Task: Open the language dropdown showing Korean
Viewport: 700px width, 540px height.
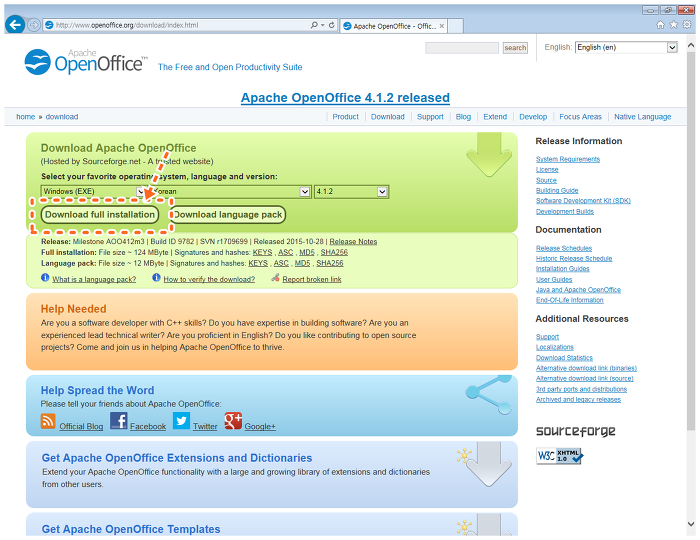Action: (229, 191)
